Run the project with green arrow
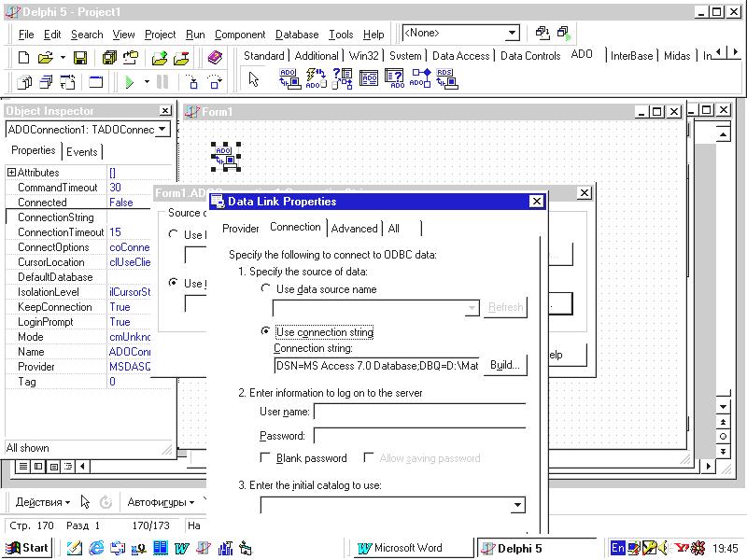This screenshot has width=747, height=560. [129, 82]
